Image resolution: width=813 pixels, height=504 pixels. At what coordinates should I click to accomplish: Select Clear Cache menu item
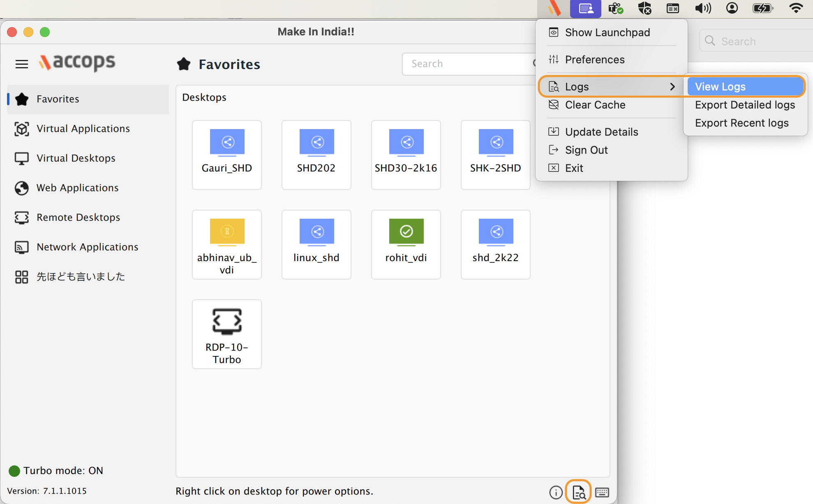click(595, 105)
